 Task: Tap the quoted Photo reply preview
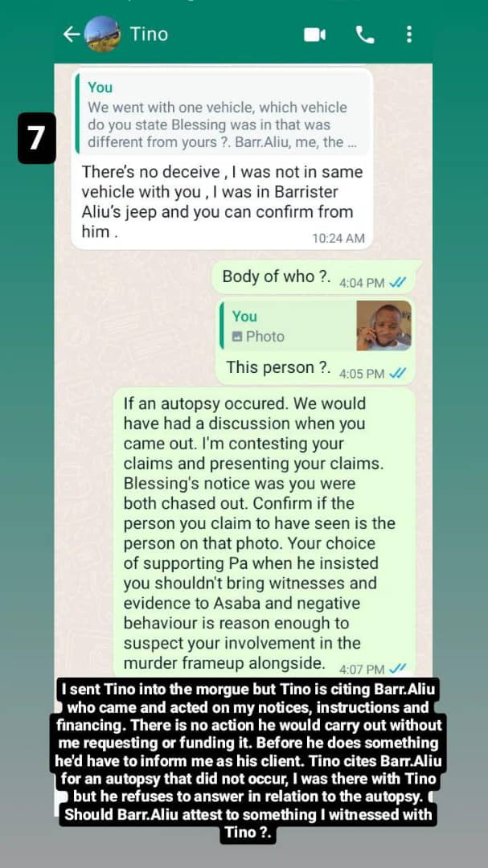316,326
